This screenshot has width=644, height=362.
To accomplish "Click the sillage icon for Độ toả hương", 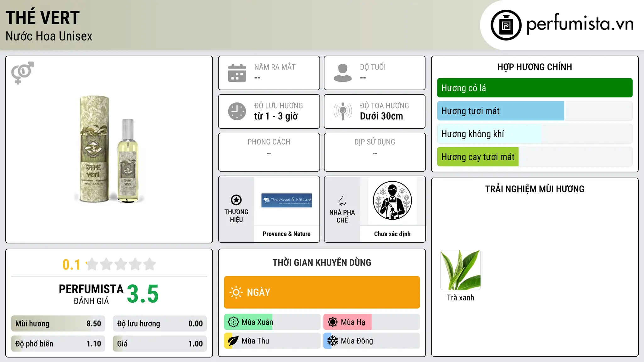I will click(x=342, y=111).
